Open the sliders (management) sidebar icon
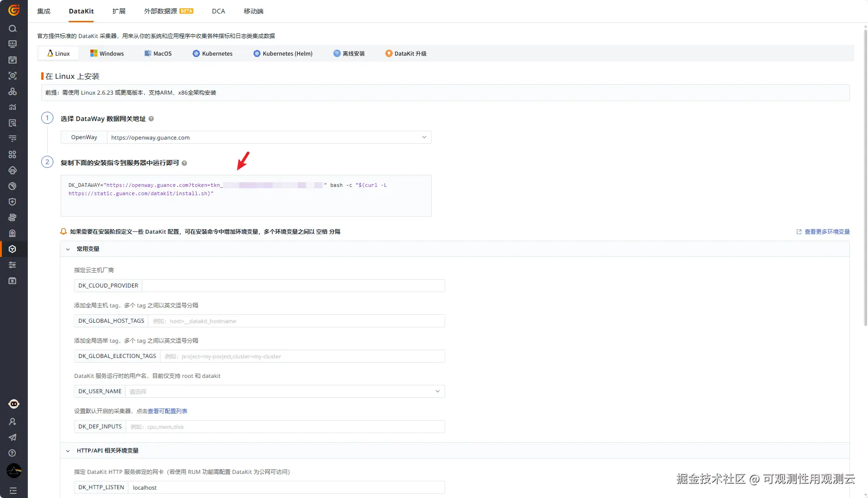This screenshot has height=498, width=868. click(13, 265)
